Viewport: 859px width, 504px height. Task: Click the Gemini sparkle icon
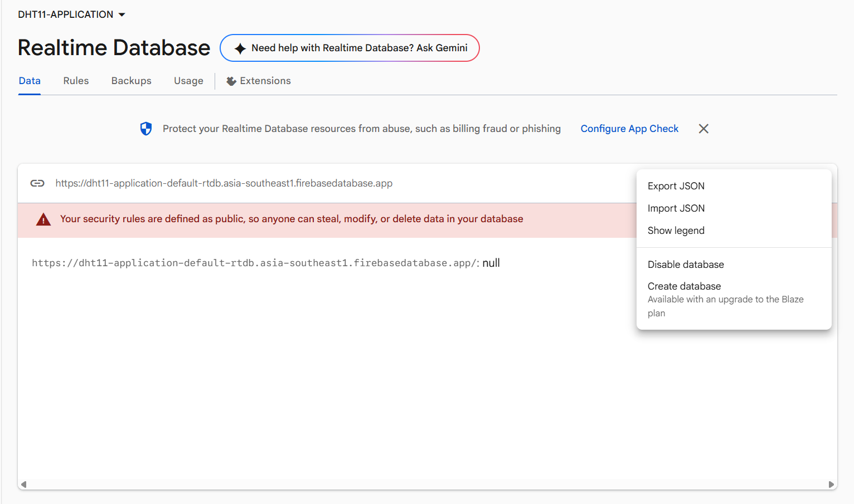[240, 48]
